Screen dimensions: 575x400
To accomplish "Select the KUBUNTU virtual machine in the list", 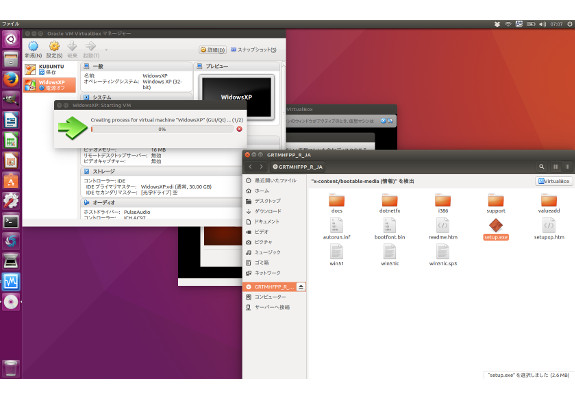I will [x=50, y=69].
